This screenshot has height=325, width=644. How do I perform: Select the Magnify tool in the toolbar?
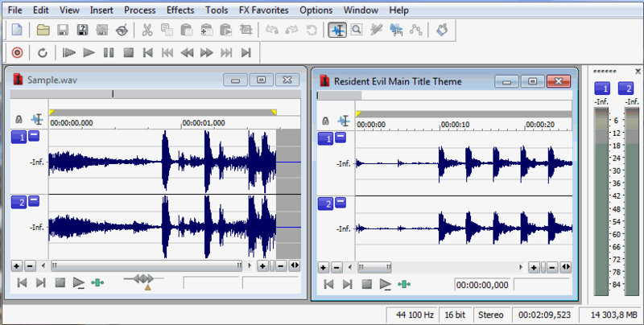[357, 30]
